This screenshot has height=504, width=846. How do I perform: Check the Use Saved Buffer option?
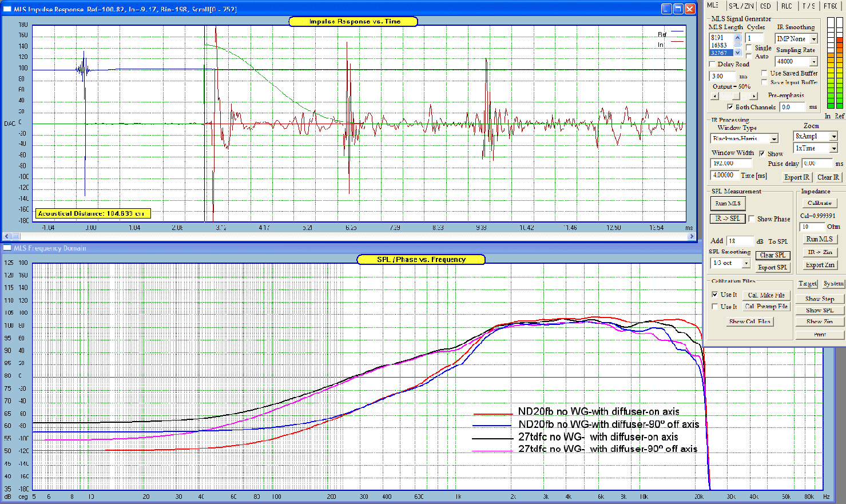[764, 73]
